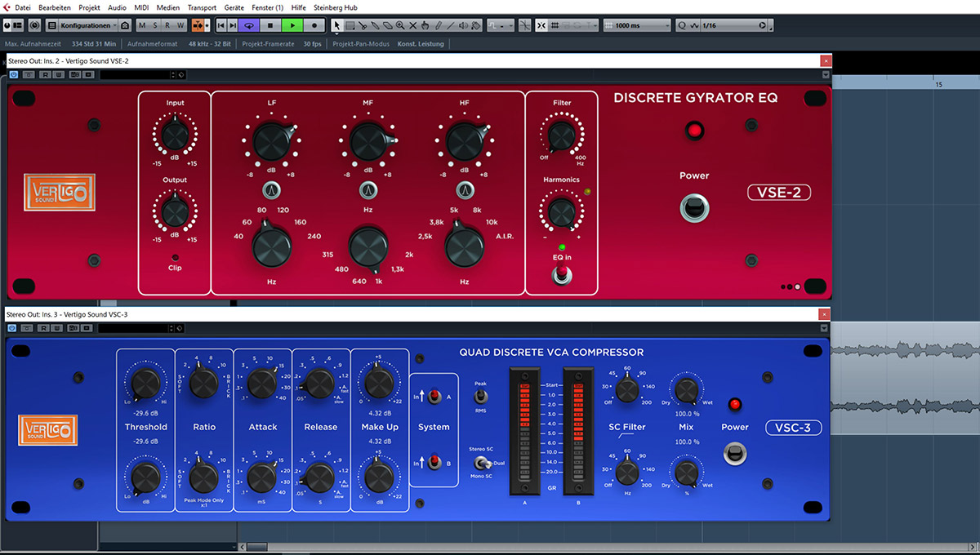This screenshot has width=980, height=555.
Task: Select the Zoom magnifier tool
Action: pyautogui.click(x=400, y=25)
